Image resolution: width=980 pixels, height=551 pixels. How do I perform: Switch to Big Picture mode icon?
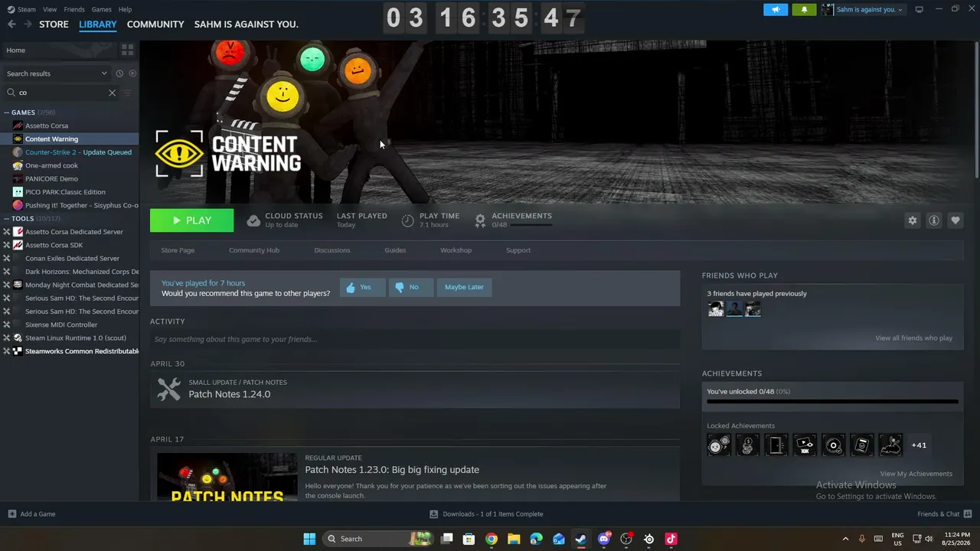920,10
